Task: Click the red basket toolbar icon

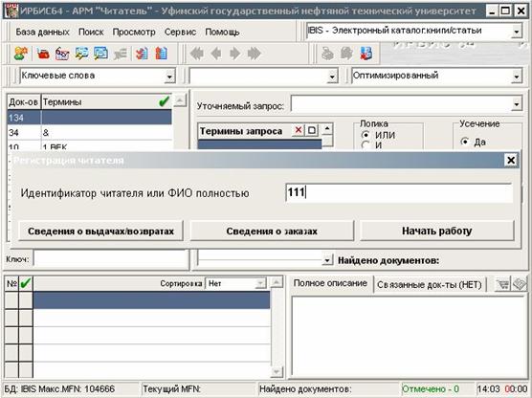Action: [43, 54]
